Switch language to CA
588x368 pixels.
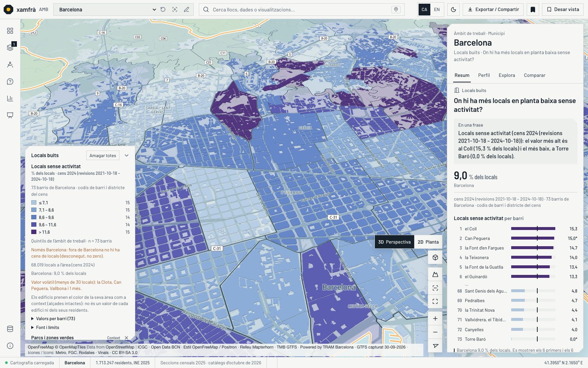pyautogui.click(x=424, y=10)
